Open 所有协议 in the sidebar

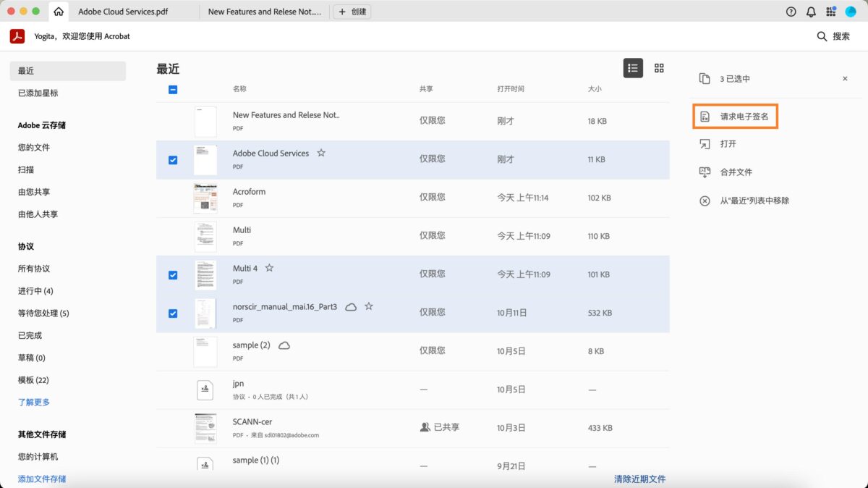(x=34, y=269)
